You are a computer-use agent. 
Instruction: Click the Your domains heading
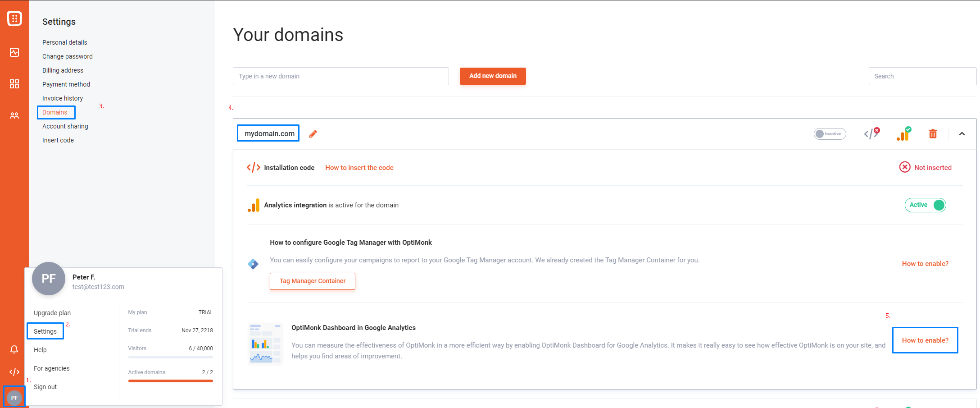click(x=288, y=35)
